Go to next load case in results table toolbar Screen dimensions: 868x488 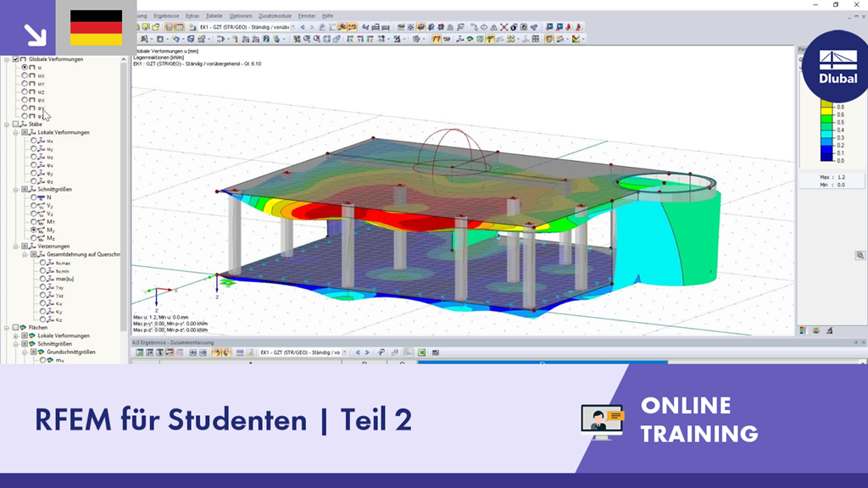pos(367,352)
